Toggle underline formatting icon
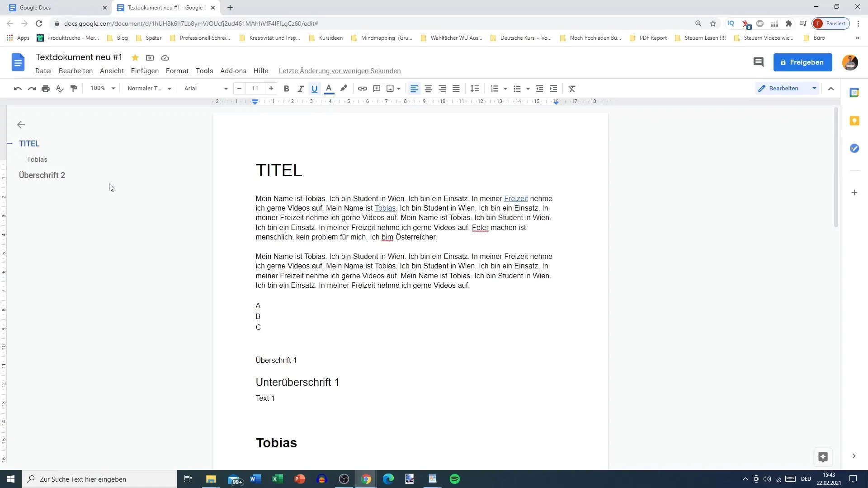Image resolution: width=868 pixels, height=488 pixels. 315,88
